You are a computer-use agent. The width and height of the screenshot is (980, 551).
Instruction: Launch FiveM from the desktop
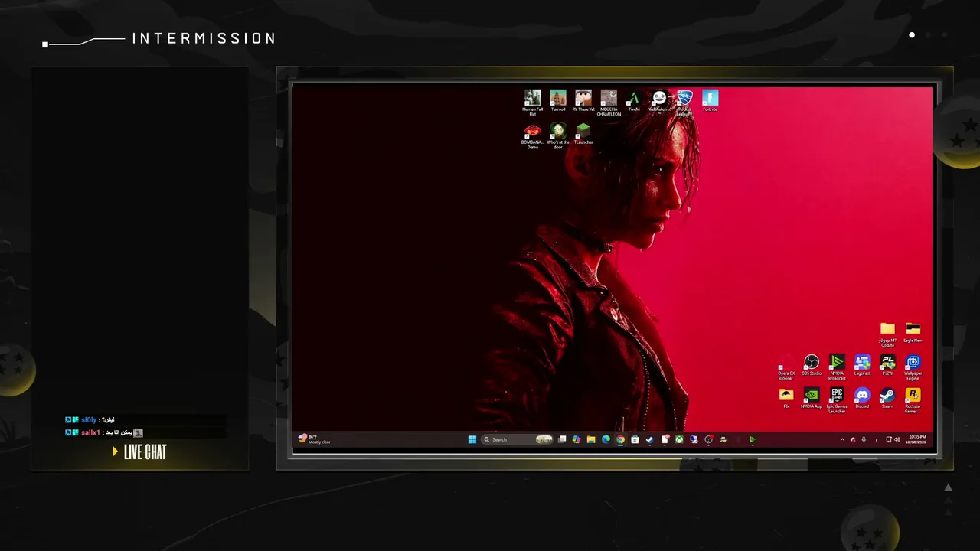coord(634,100)
